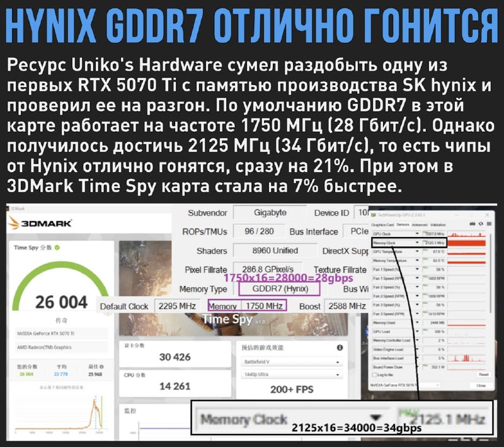Viewport: 504px width, 447px height.
Task: Switch to the Graphics Card tab
Action: pyautogui.click(x=382, y=225)
